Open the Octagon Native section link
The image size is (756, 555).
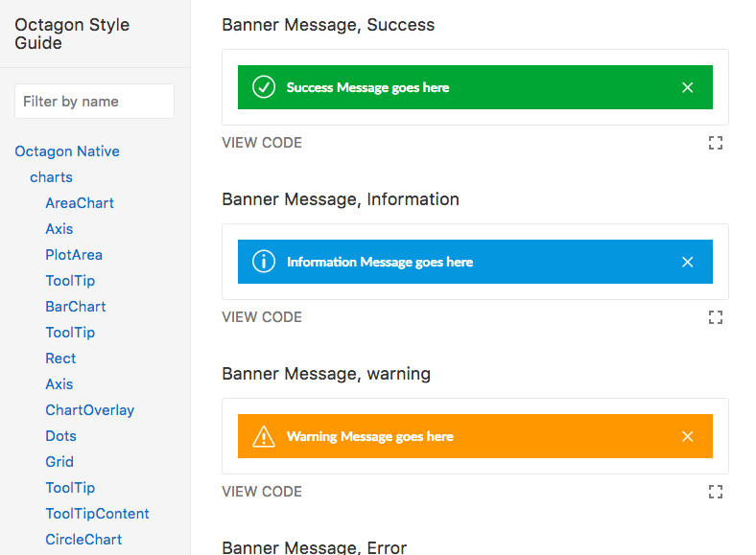tap(67, 151)
